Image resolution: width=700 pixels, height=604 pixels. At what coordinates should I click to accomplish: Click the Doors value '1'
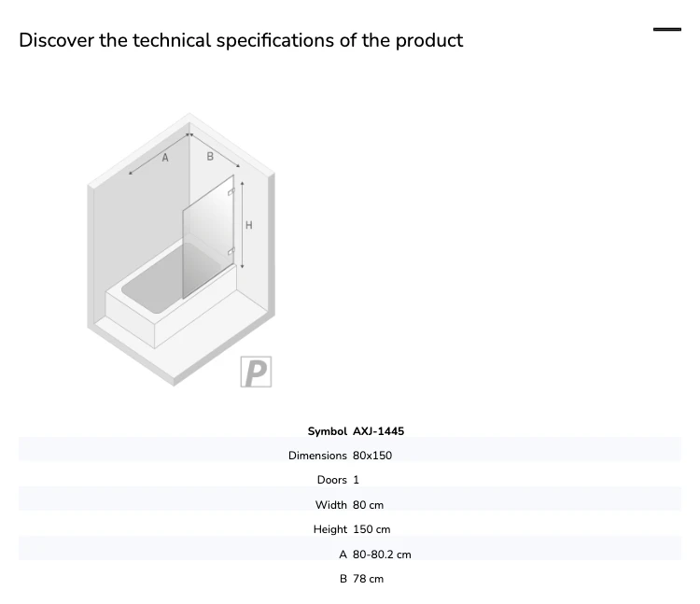pyautogui.click(x=356, y=480)
